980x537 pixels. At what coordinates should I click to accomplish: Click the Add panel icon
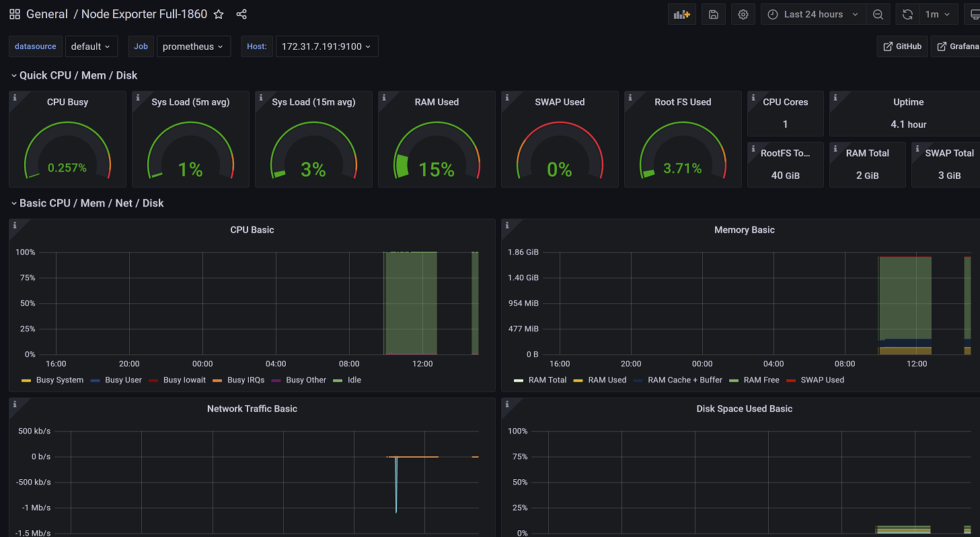tap(682, 14)
